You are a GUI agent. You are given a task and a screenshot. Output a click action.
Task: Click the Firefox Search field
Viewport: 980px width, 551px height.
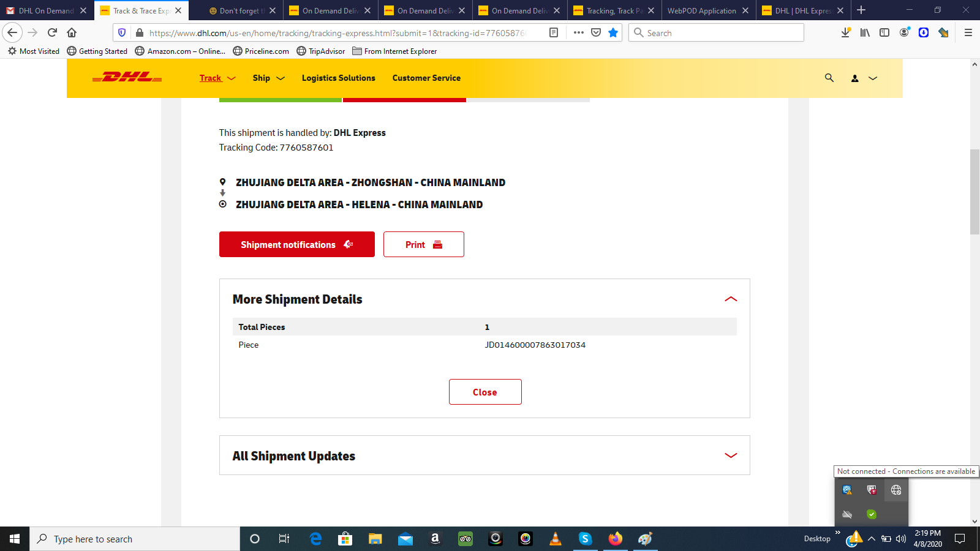(716, 33)
